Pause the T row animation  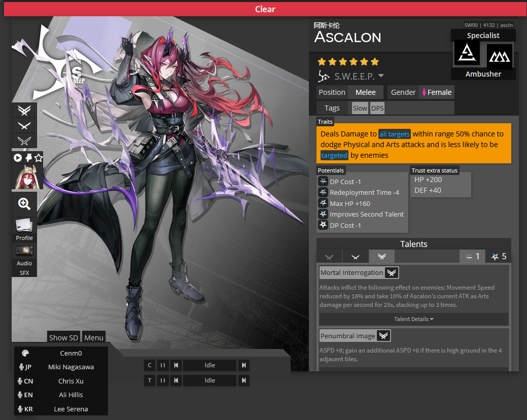pos(163,380)
